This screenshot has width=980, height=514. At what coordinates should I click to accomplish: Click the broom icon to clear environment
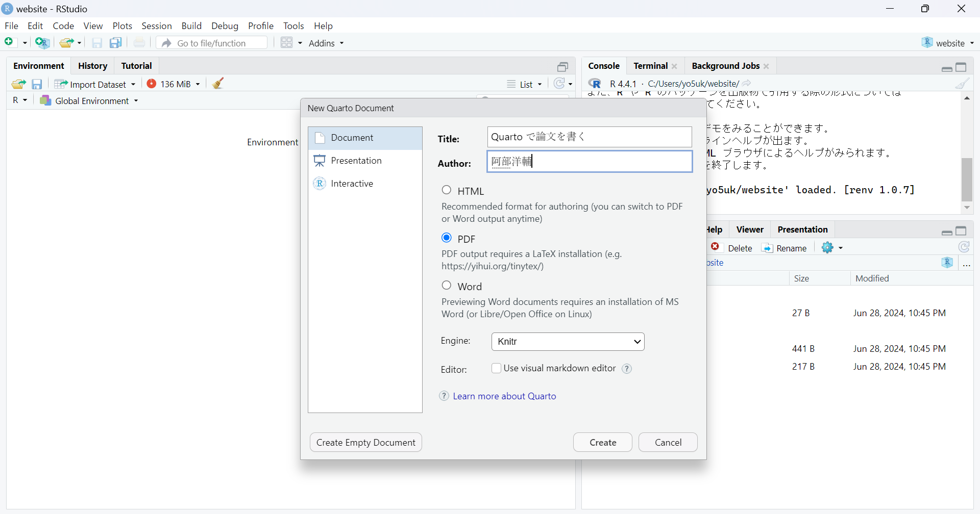pyautogui.click(x=218, y=84)
